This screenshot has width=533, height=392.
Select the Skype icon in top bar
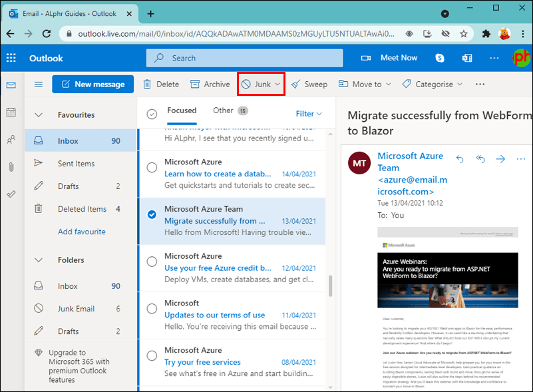pos(439,58)
